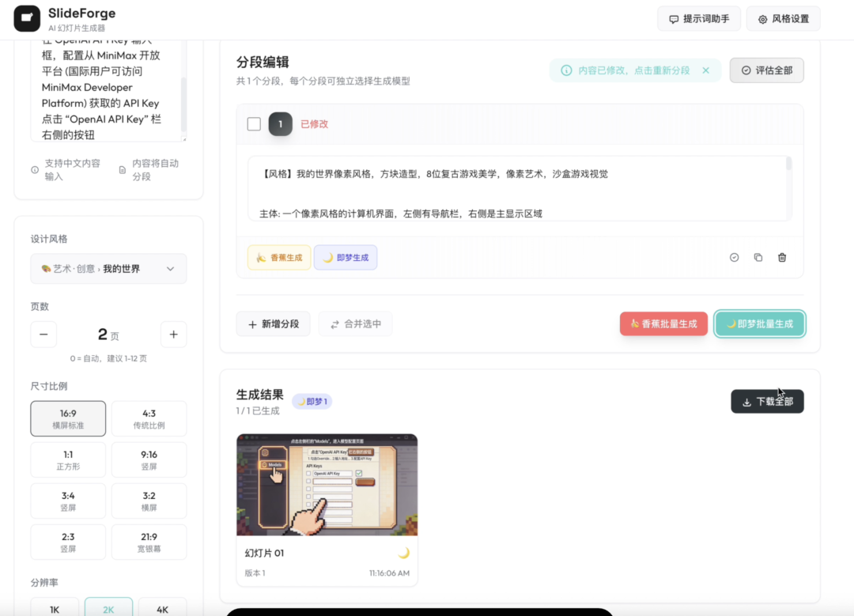This screenshot has height=616, width=854.
Task: Open the 幻灯片 01 slide thumbnail
Action: (327, 486)
